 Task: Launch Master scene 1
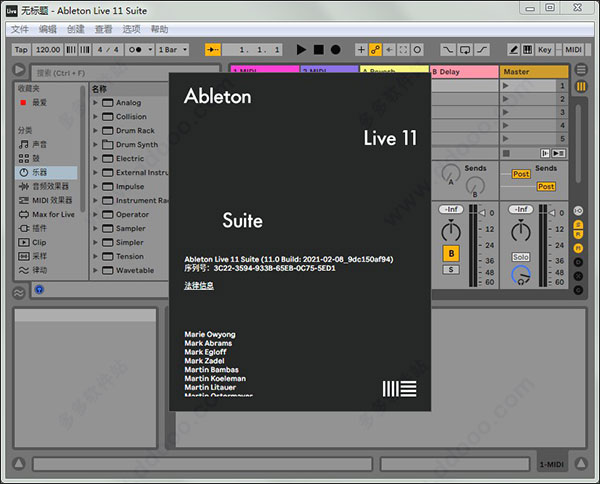click(x=506, y=86)
